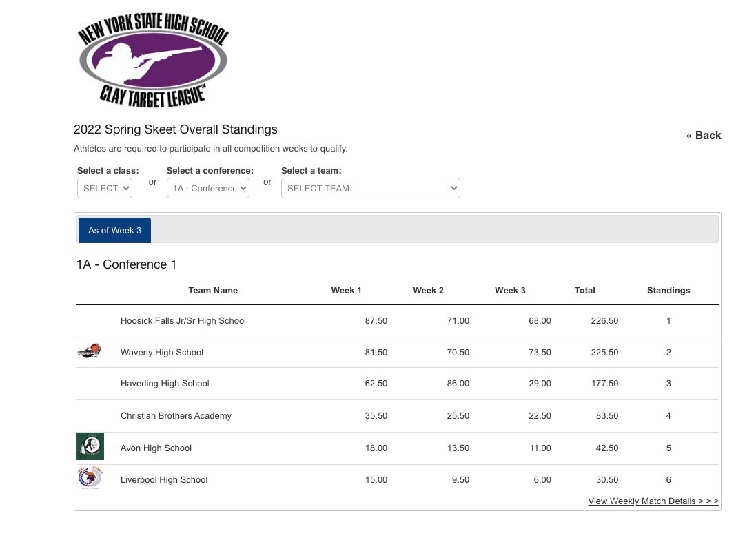This screenshot has height=540, width=756.
Task: Open the Select a class dropdown
Action: pyautogui.click(x=105, y=188)
